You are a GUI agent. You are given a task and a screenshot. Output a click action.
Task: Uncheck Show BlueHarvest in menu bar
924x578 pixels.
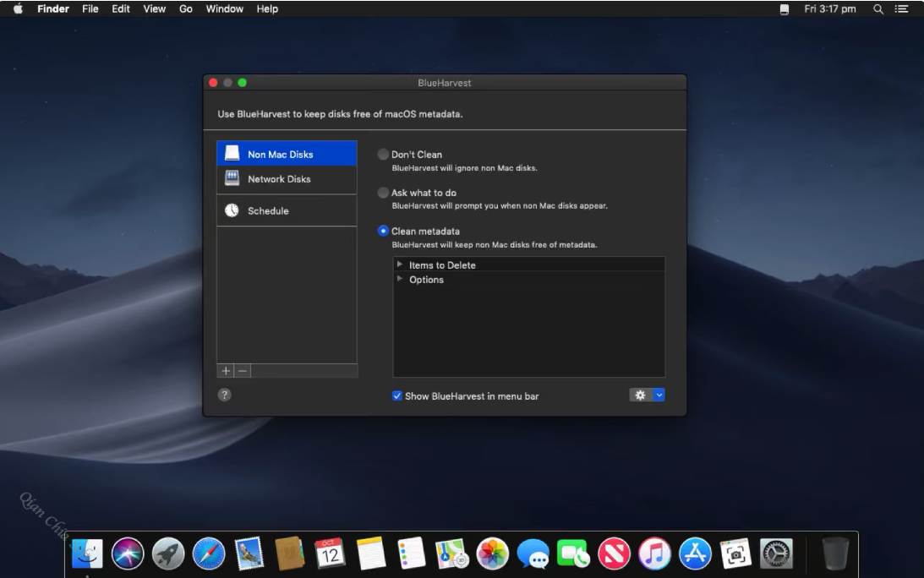[397, 396]
